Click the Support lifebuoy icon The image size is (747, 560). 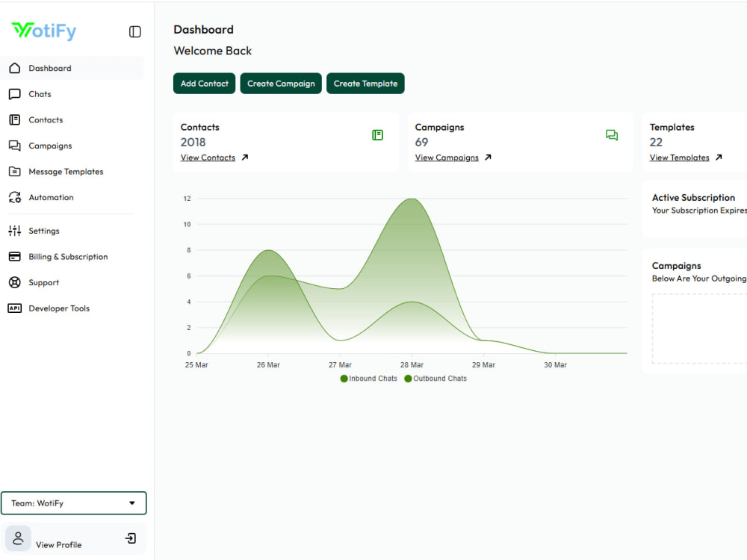pos(15,282)
